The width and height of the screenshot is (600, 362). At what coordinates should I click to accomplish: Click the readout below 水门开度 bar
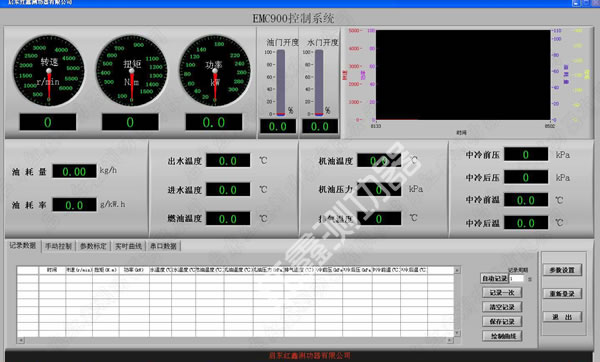[x=320, y=126]
